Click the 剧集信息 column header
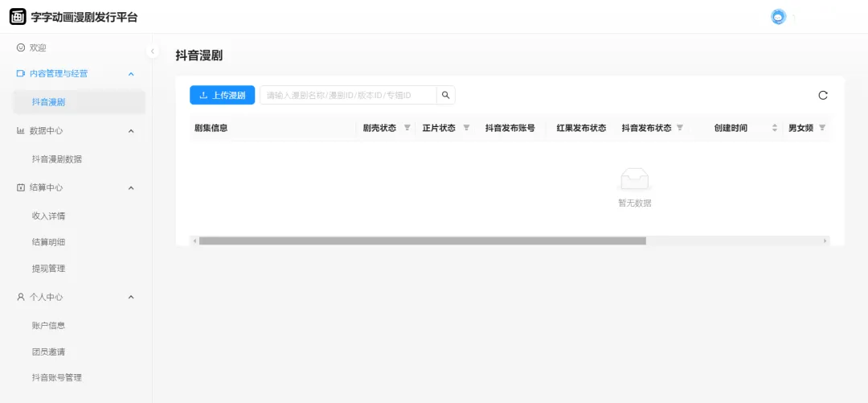This screenshot has height=403, width=868. click(x=211, y=128)
